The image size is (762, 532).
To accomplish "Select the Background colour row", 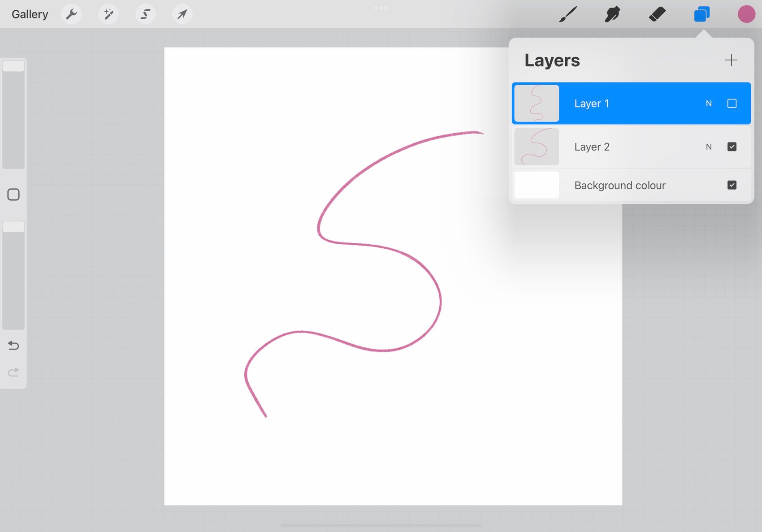I will [632, 185].
